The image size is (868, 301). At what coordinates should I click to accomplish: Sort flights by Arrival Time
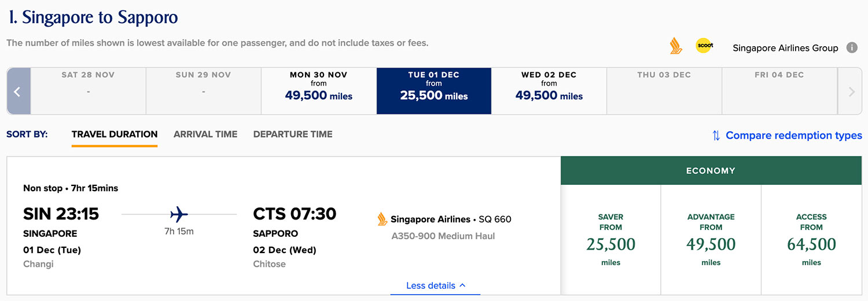205,134
